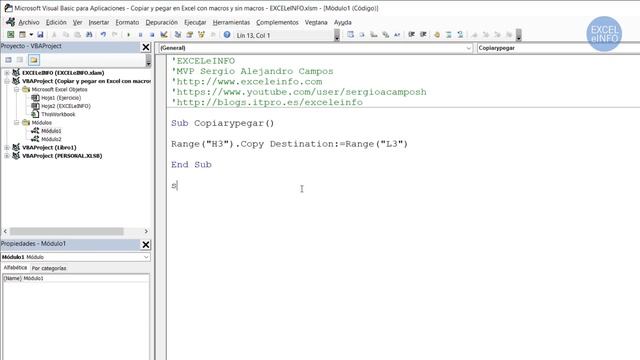Click the Break (pause) toolbar icon

point(140,35)
